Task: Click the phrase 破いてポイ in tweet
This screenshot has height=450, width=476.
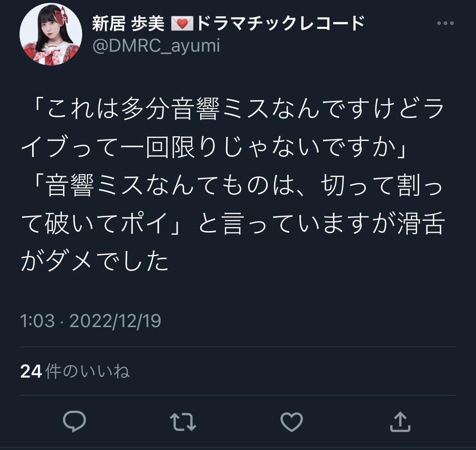Action: [x=106, y=223]
